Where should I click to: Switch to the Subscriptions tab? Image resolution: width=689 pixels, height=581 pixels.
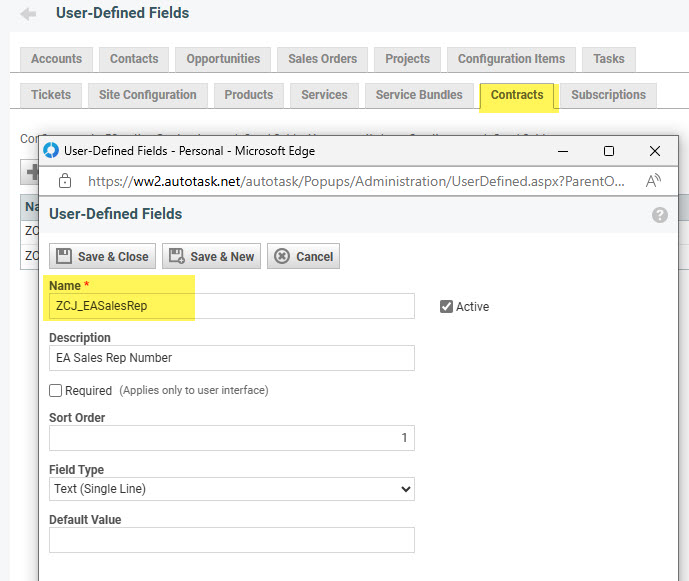[608, 95]
